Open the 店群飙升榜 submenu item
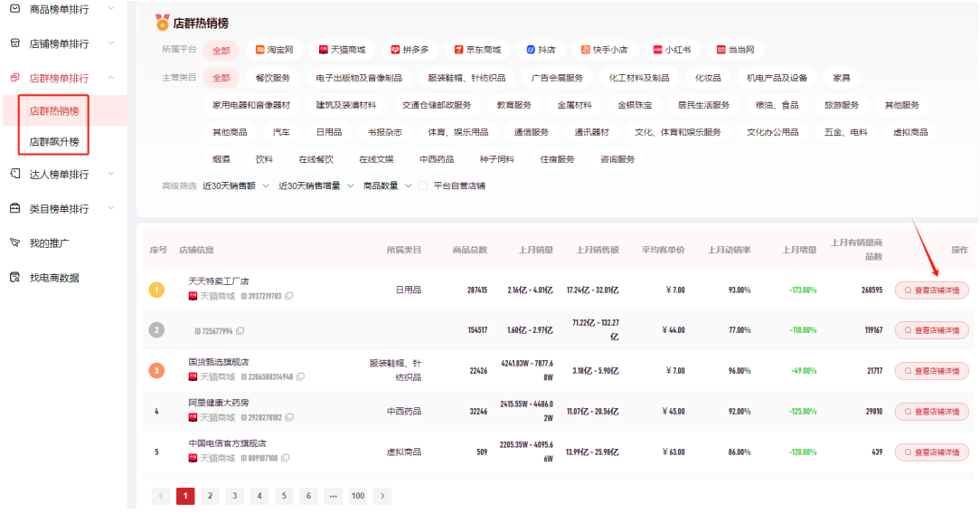980x514 pixels. pos(54,142)
